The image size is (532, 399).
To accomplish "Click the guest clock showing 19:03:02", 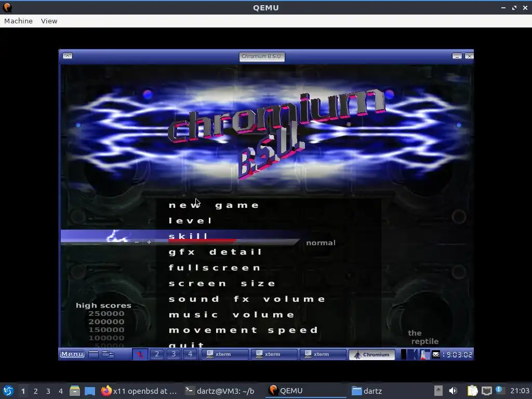I will tap(458, 354).
